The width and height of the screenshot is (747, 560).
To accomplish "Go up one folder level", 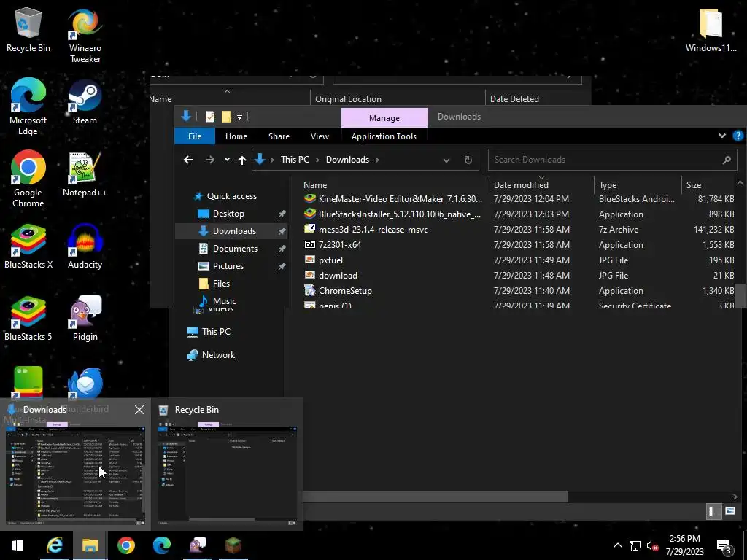I will pyautogui.click(x=242, y=160).
